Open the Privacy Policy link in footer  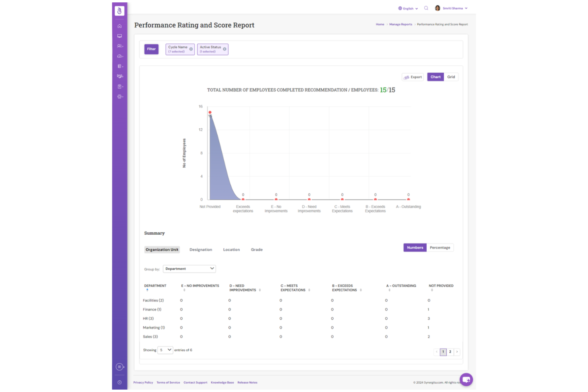(143, 382)
